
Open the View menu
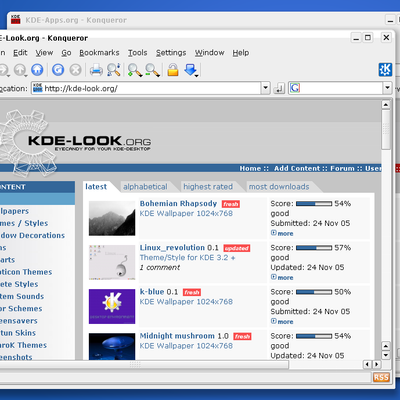point(44,53)
